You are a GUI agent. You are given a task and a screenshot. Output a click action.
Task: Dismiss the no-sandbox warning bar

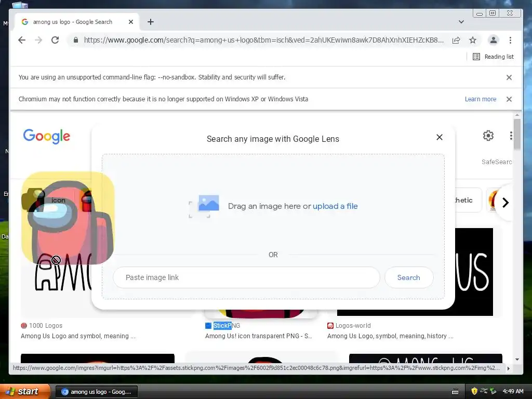pos(509,77)
